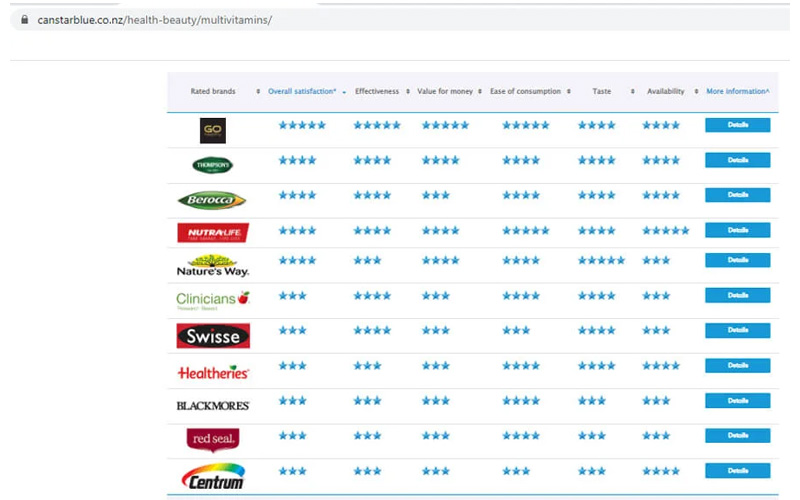
Task: Click the canstarblue.co.nz address bar URL
Action: tap(155, 20)
